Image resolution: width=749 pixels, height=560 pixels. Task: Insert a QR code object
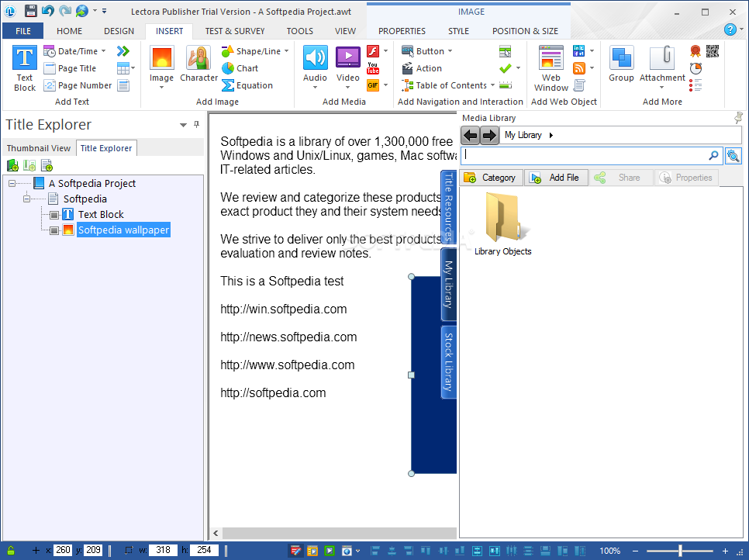(713, 51)
